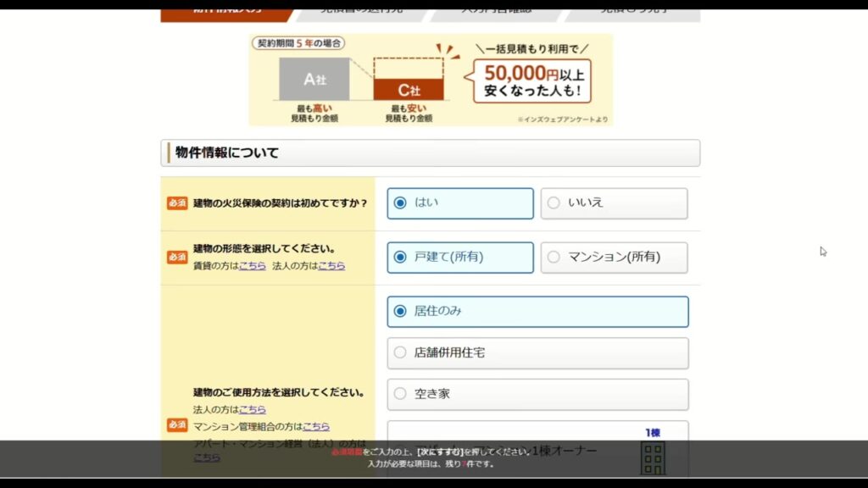This screenshot has width=868, height=488.
Task: Select 居住のみ usage option
Action: [537, 312]
